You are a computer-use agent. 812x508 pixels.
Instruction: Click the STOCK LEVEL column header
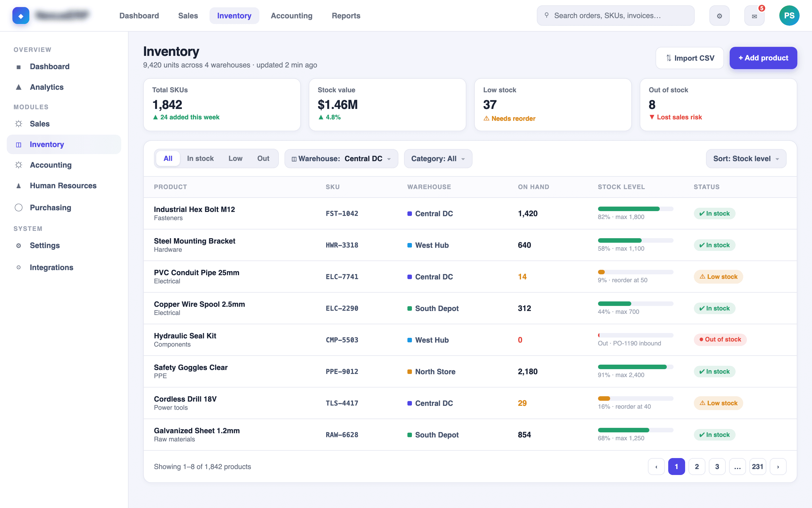point(621,187)
